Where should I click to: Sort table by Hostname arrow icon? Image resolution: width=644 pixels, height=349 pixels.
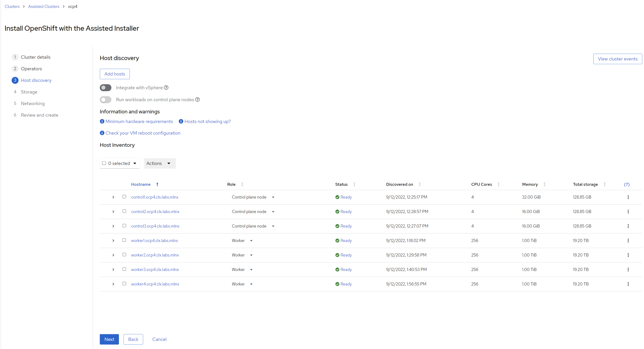[x=157, y=184]
